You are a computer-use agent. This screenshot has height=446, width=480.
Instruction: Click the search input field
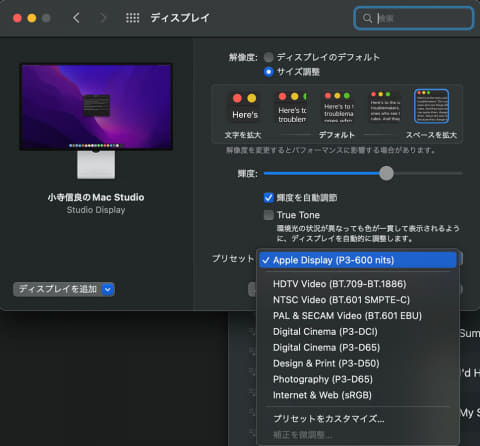coord(413,18)
